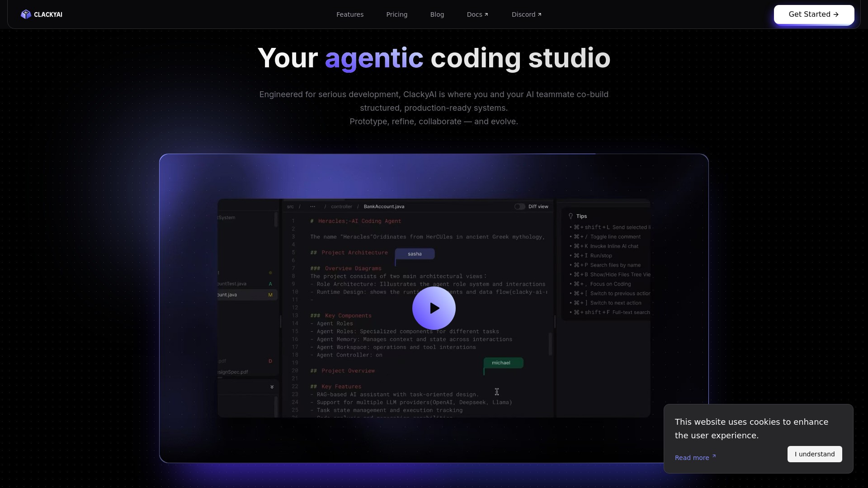Click the Tips lightbulb icon

click(x=571, y=216)
